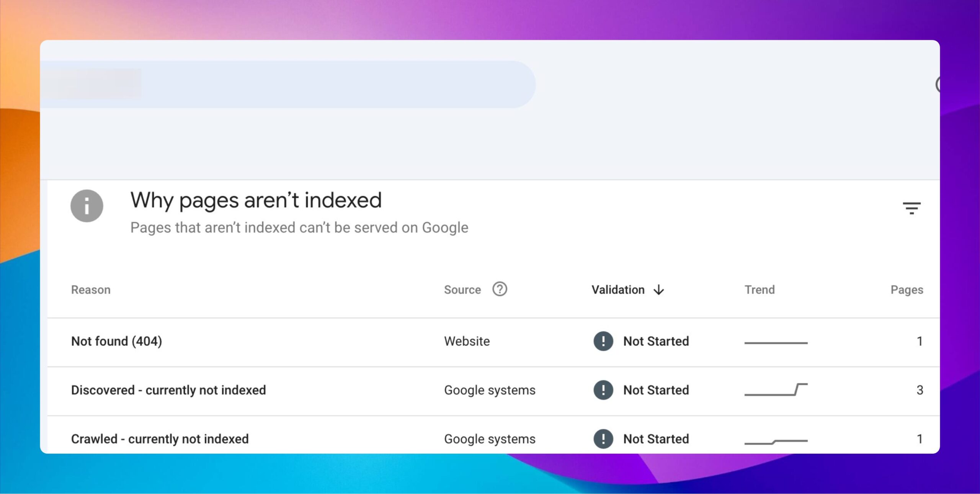The height and width of the screenshot is (494, 980).
Task: Open the "Discovered - currently not indexed" report
Action: 168,390
